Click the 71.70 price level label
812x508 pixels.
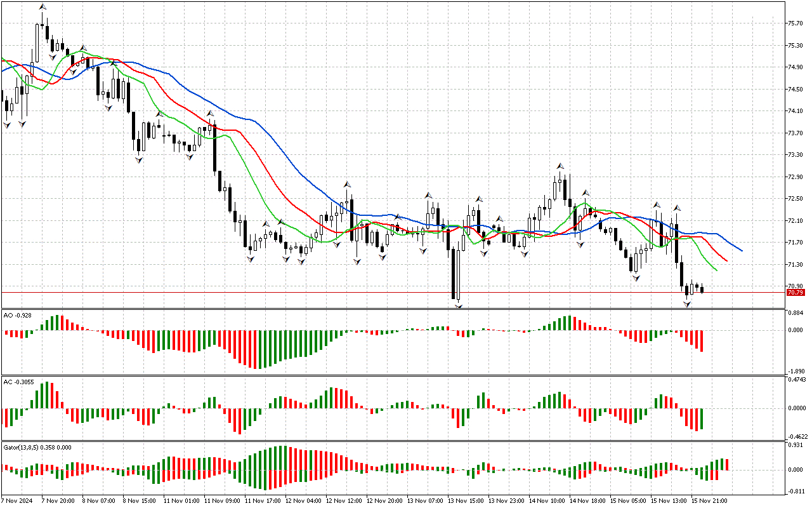[x=794, y=243]
